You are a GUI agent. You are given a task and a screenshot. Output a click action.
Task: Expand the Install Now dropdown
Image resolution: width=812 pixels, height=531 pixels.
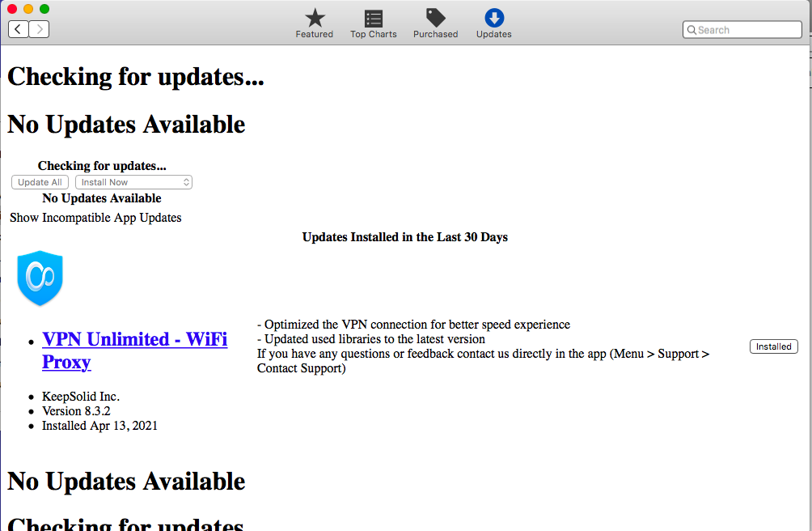point(133,182)
